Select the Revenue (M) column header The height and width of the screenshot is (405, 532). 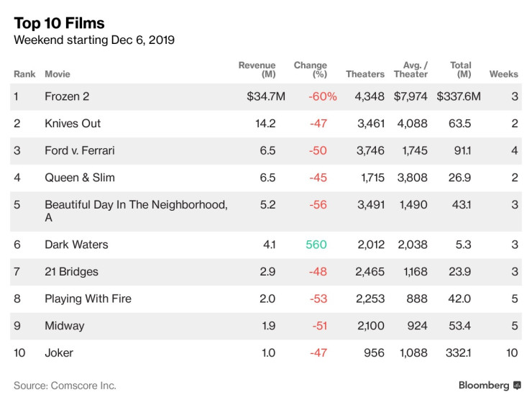[257, 70]
